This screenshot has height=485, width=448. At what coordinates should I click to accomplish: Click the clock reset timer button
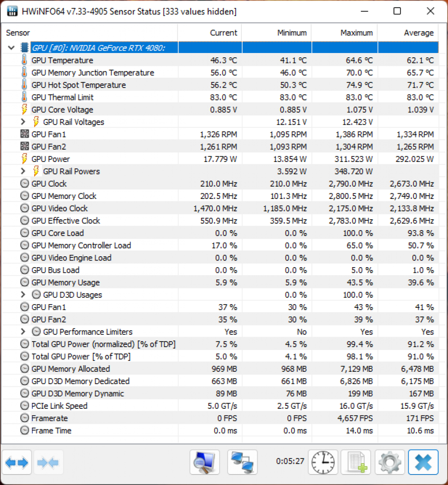[x=323, y=462]
